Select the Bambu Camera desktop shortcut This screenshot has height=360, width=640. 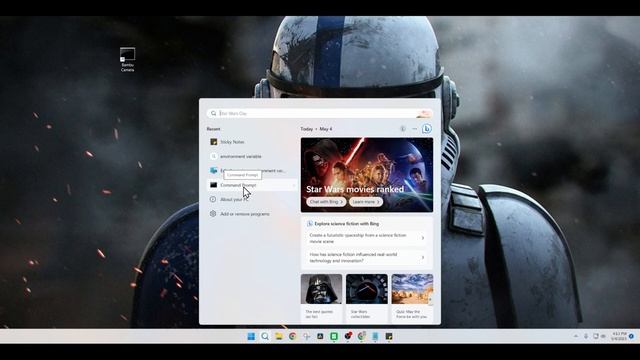click(x=127, y=60)
